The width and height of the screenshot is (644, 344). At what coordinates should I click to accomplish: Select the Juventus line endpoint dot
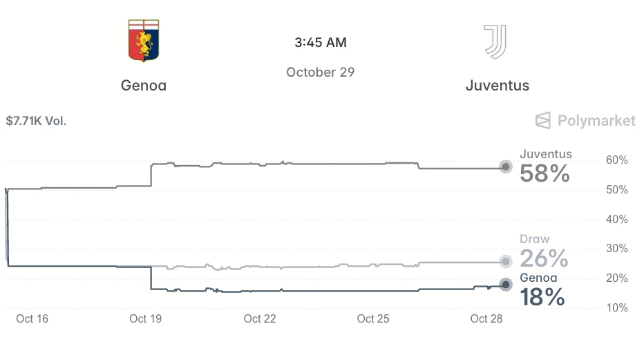(x=506, y=167)
